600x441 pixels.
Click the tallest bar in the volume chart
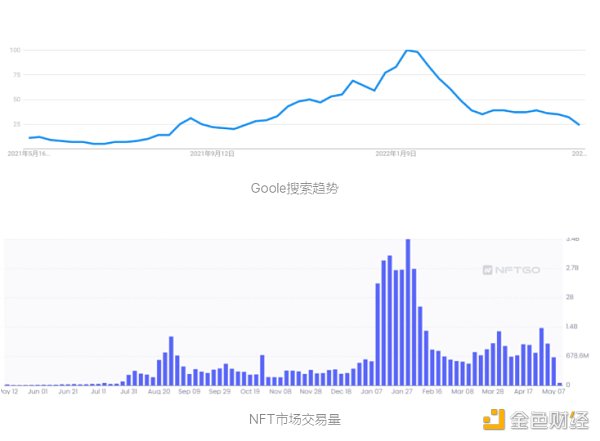click(x=408, y=312)
